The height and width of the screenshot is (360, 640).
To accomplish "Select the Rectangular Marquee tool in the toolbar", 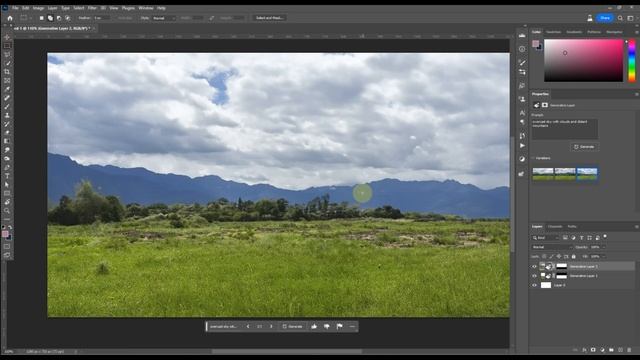I will click(7, 46).
